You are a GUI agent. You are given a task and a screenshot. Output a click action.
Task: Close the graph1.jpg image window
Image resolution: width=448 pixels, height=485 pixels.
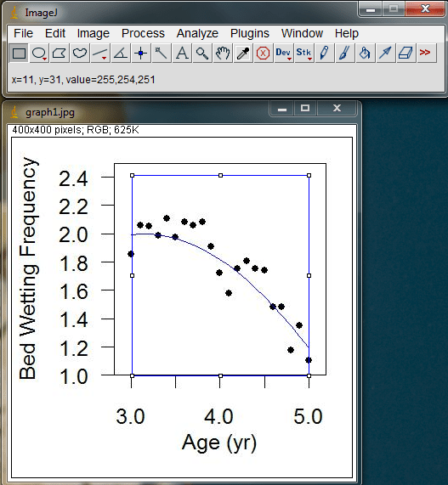[x=337, y=109]
